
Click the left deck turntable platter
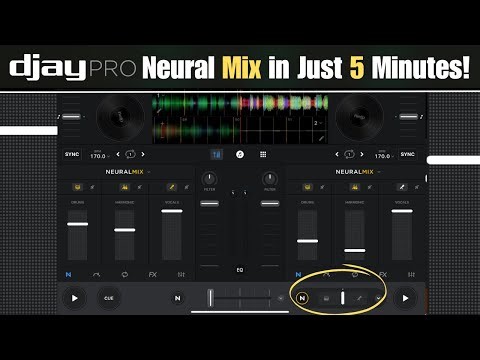click(120, 117)
